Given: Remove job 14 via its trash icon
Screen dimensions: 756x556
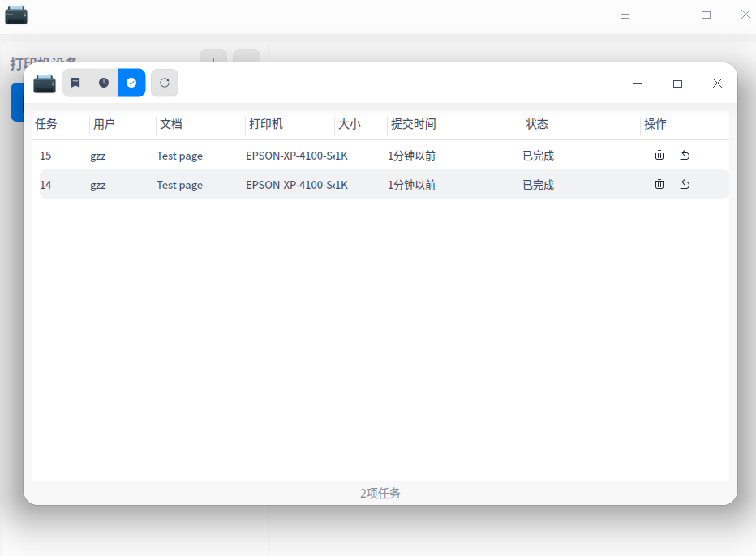Looking at the screenshot, I should (659, 184).
